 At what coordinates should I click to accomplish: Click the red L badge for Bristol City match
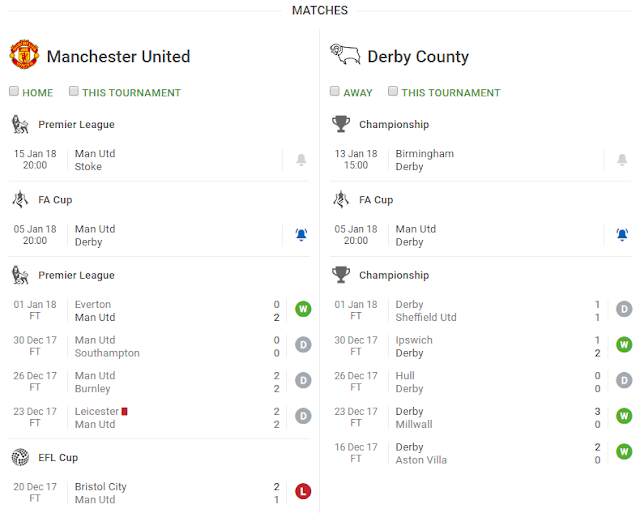pos(303,491)
